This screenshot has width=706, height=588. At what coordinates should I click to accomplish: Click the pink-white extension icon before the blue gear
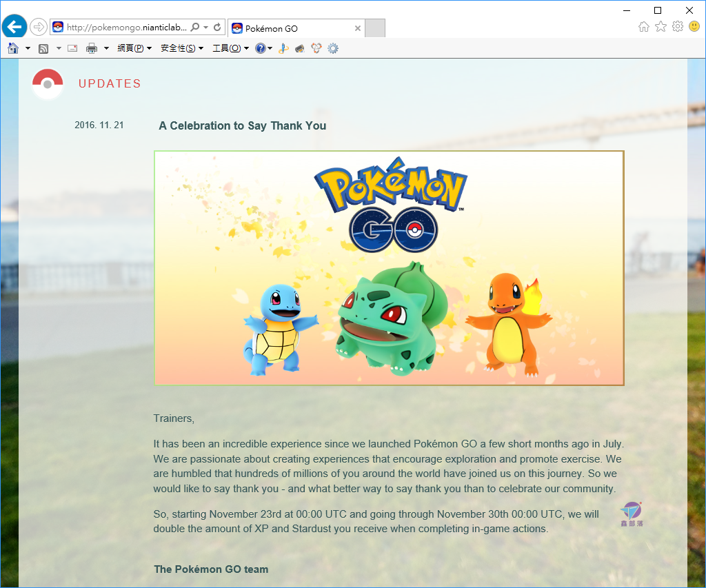point(316,48)
